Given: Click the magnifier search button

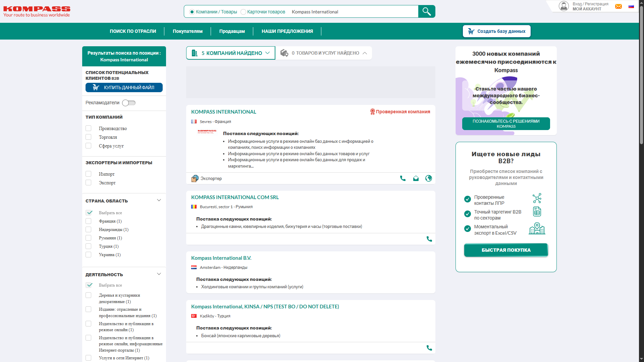Looking at the screenshot, I should [x=427, y=11].
